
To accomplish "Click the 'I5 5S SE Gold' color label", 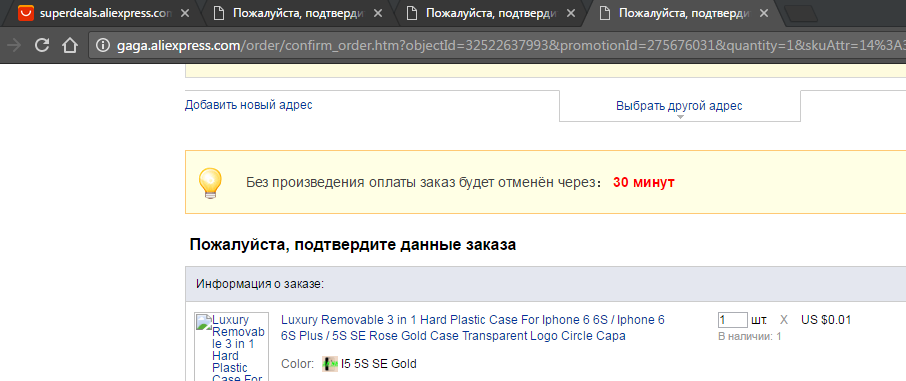I will pyautogui.click(x=378, y=364).
